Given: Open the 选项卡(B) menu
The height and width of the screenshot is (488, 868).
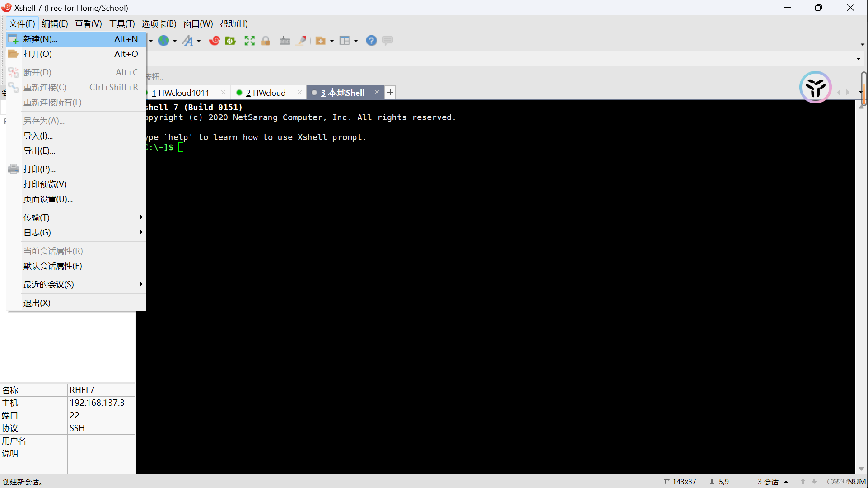Looking at the screenshot, I should (159, 24).
